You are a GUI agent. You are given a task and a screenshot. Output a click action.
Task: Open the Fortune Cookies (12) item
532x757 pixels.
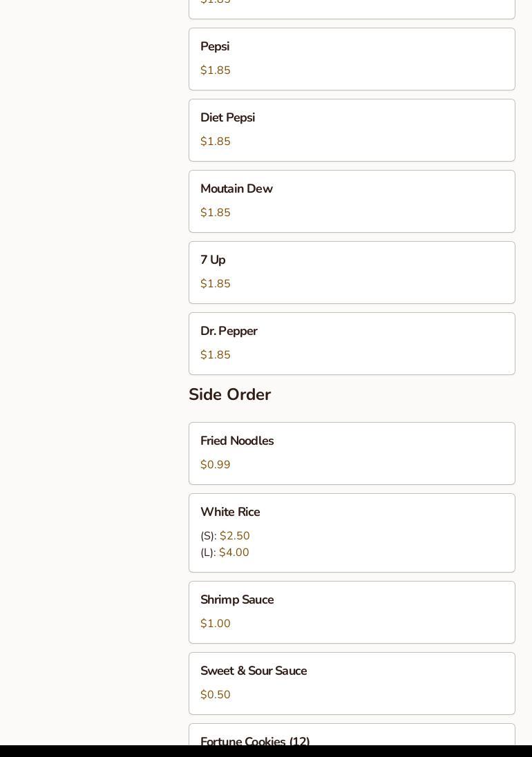[255, 741]
